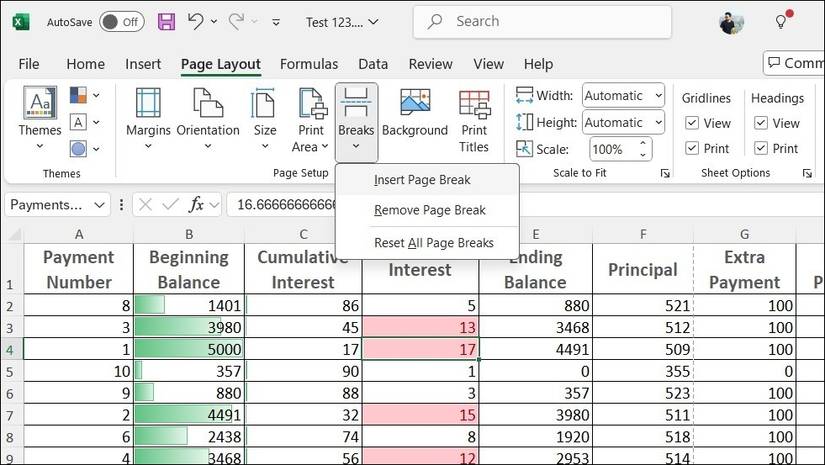Save the workbook with the floppy icon
825x465 pixels.
click(166, 22)
